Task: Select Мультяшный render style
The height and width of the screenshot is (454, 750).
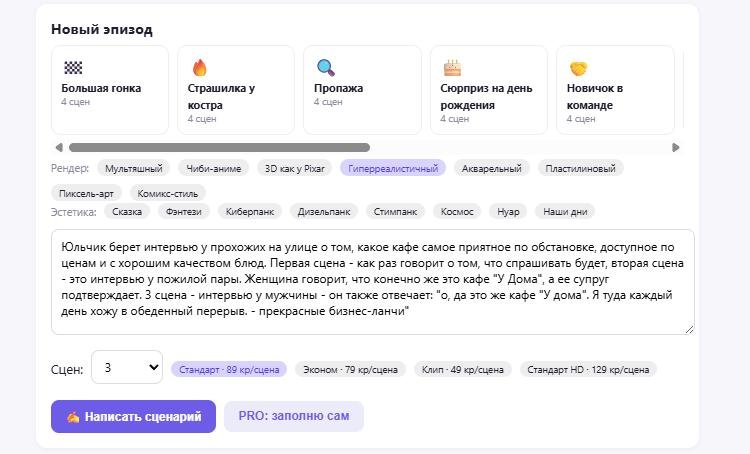Action: coord(133,168)
